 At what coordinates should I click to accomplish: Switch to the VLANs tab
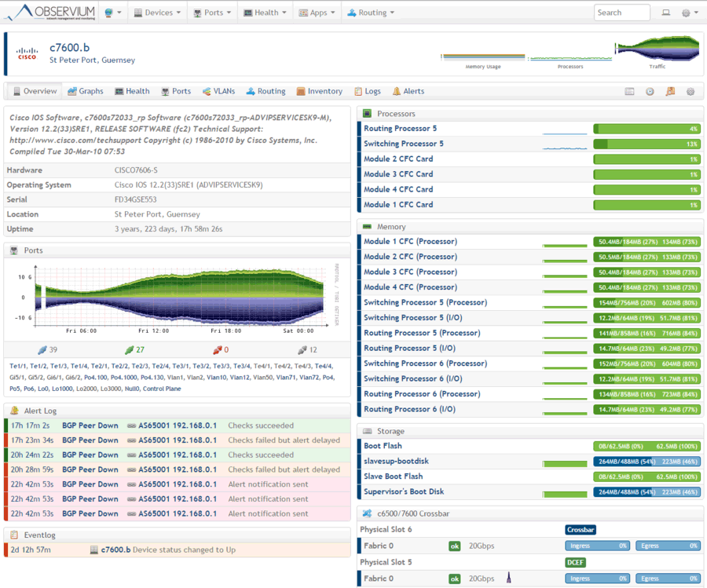(x=218, y=91)
